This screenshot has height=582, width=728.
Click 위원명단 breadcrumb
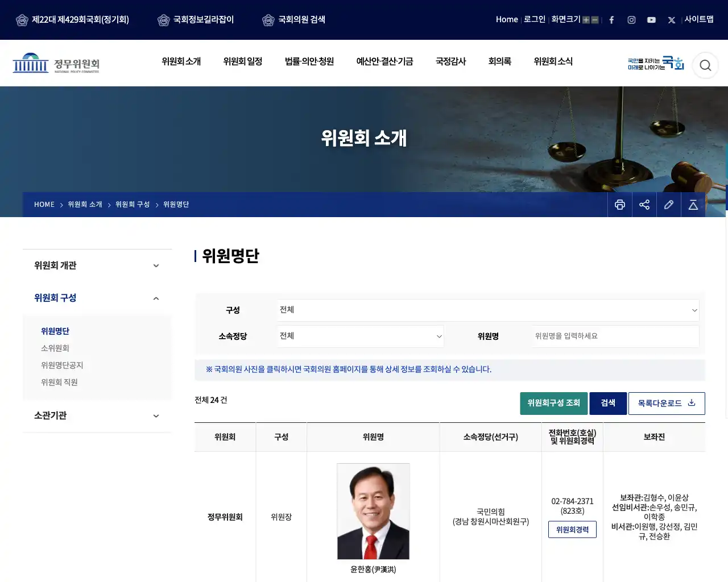pos(176,205)
